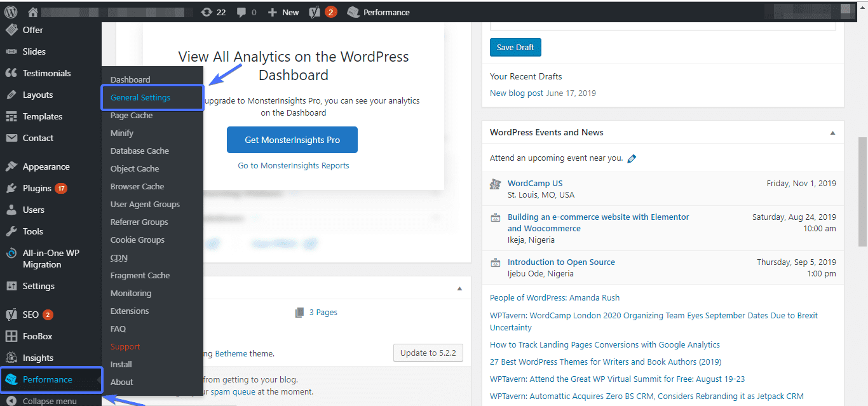Open Dashboard in Performance submenu
The height and width of the screenshot is (406, 868).
pos(130,79)
